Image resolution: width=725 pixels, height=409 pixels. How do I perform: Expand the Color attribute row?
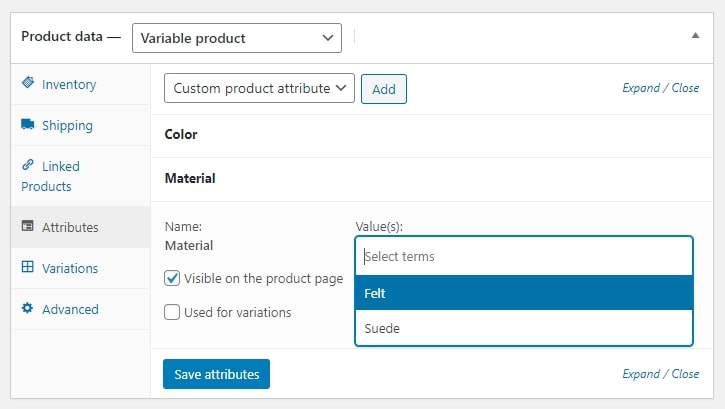point(181,134)
